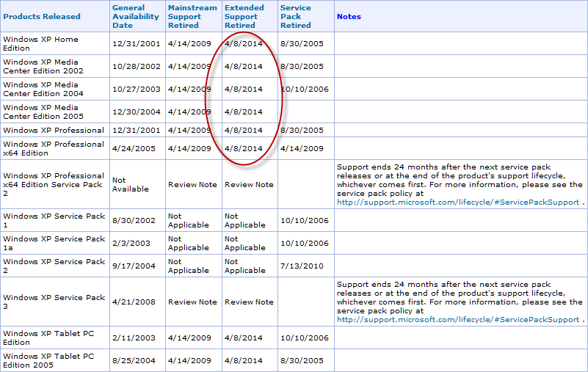Click the 4/24/2005 availability date
Image resolution: width=588 pixels, height=372 pixels.
pos(134,148)
